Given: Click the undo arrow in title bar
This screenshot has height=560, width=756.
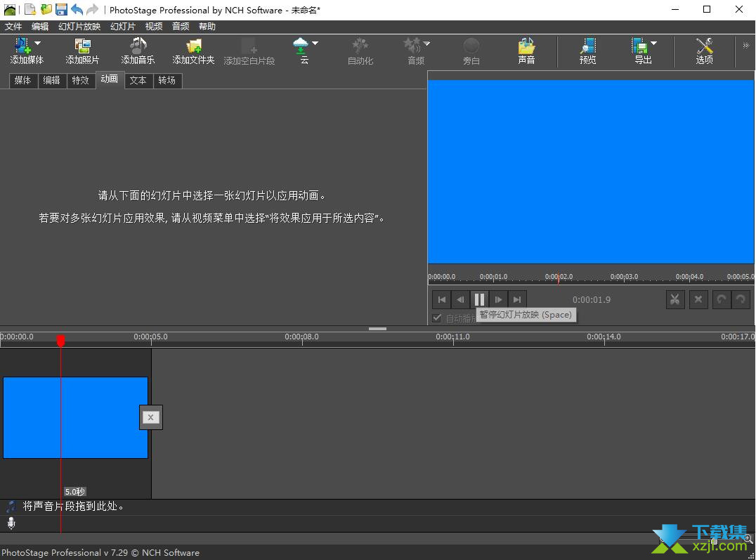Looking at the screenshot, I should pyautogui.click(x=77, y=9).
